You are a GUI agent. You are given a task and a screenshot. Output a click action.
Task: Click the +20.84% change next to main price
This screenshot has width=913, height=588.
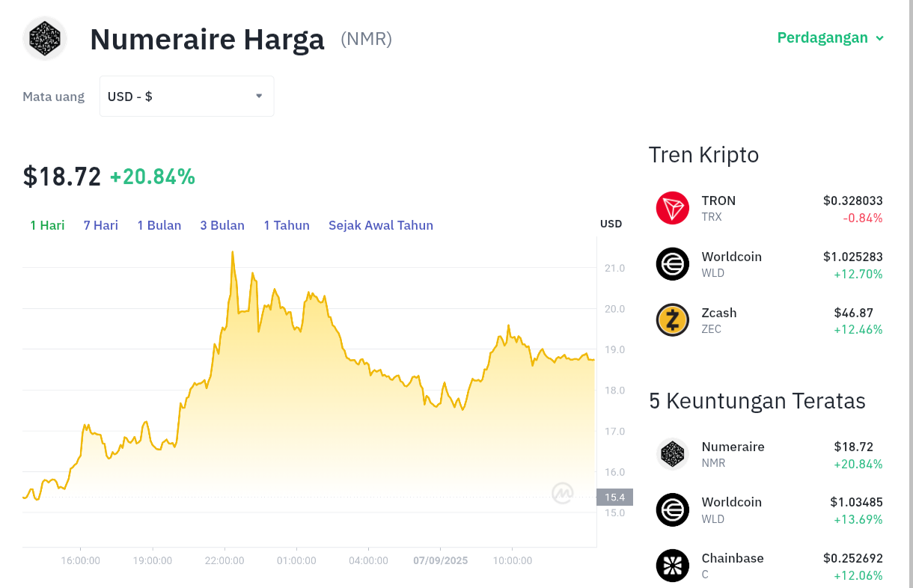coord(153,177)
